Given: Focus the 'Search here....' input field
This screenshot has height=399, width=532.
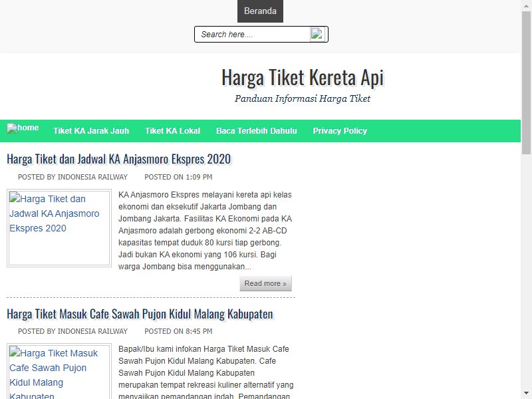Looking at the screenshot, I should (x=253, y=35).
